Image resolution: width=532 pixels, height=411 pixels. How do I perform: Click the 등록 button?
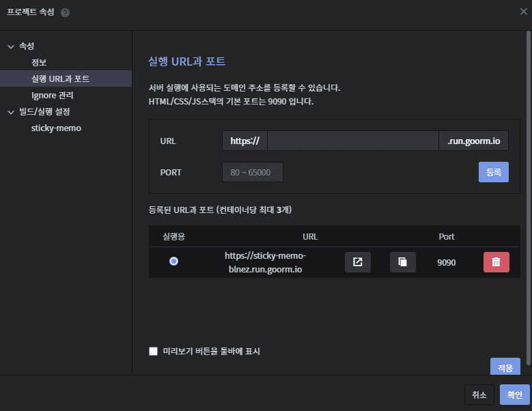(493, 172)
